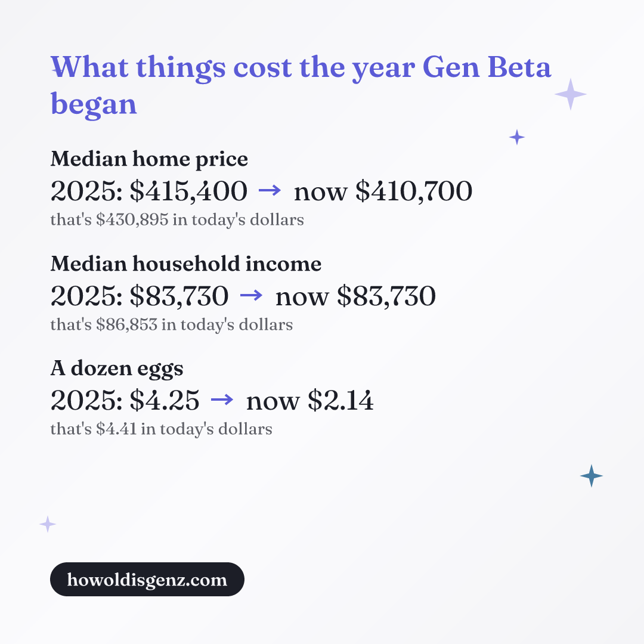Click the arrow in the dozen eggs row
Image resolution: width=644 pixels, height=644 pixels.
point(222,400)
